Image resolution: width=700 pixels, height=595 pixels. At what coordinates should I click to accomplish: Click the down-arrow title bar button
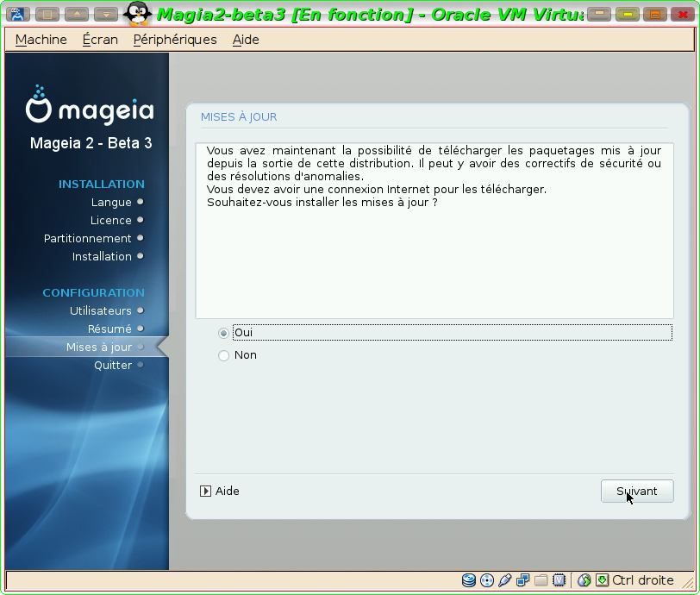click(106, 15)
